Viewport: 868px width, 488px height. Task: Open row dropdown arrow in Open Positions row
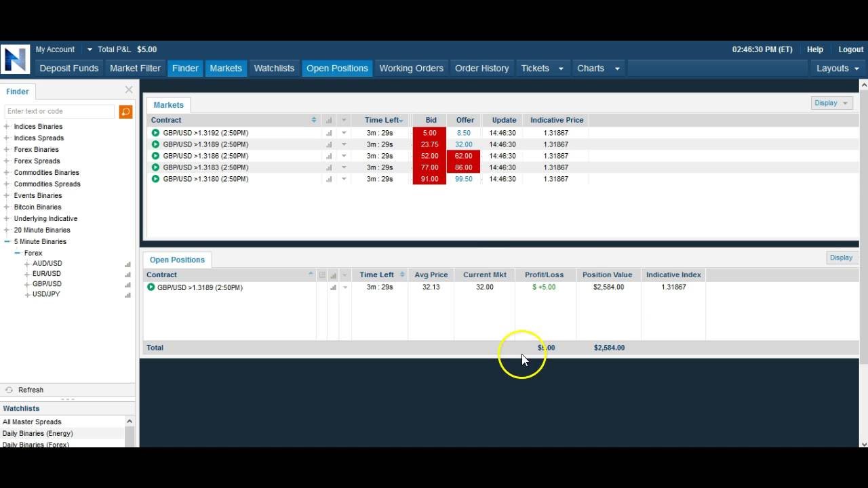(345, 287)
